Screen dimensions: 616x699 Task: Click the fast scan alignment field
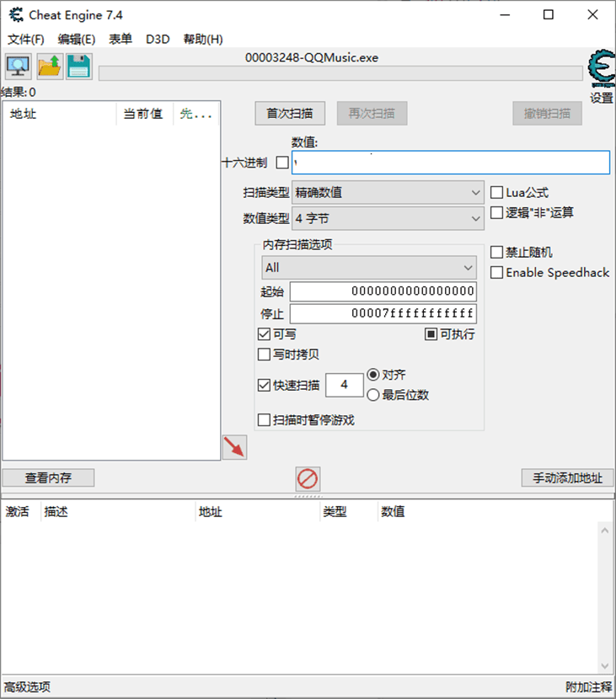coord(345,385)
